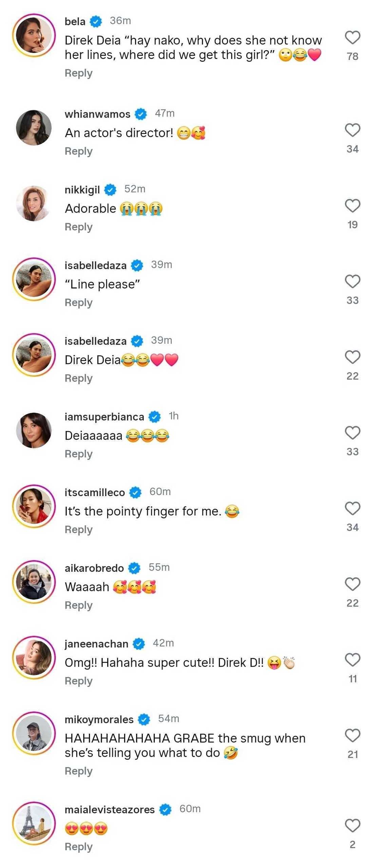View bela's profile picture story

[34, 35]
